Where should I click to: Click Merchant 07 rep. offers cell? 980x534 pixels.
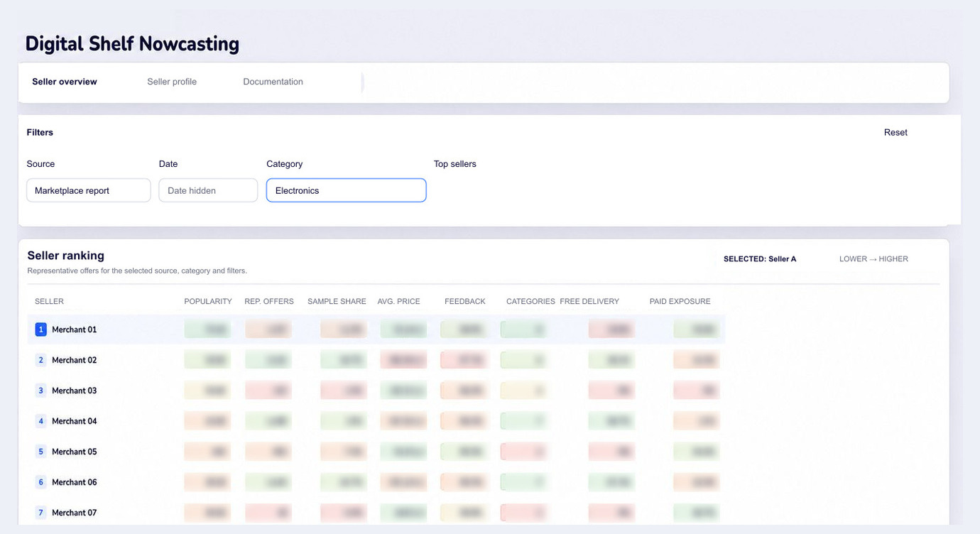click(268, 513)
